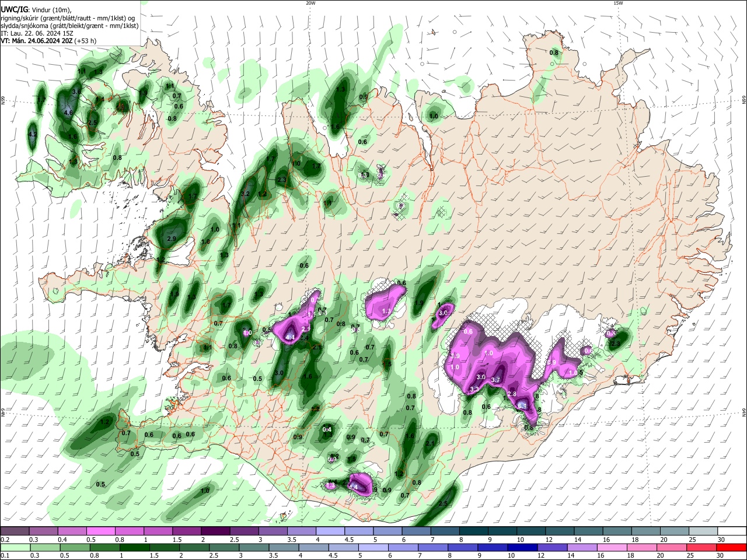
Task: Pick the pale grey 25 swatch in snow legend
Action: coord(703,531)
